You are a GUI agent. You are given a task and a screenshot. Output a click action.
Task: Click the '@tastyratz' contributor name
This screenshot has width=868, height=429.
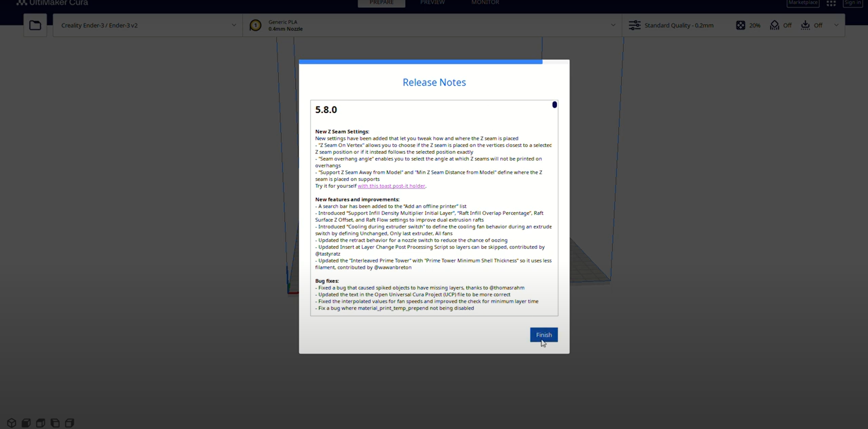[328, 254]
